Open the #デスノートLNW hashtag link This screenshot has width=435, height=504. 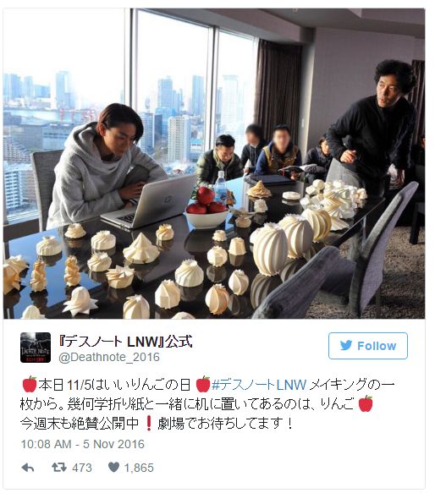coord(259,385)
